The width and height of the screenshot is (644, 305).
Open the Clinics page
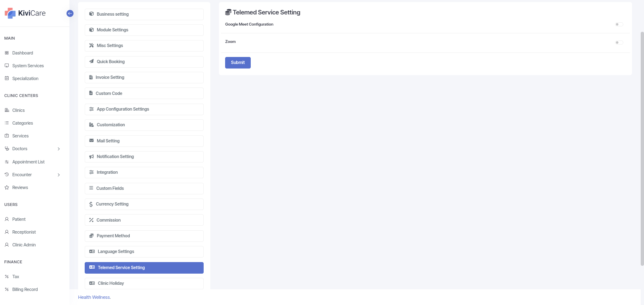19,110
